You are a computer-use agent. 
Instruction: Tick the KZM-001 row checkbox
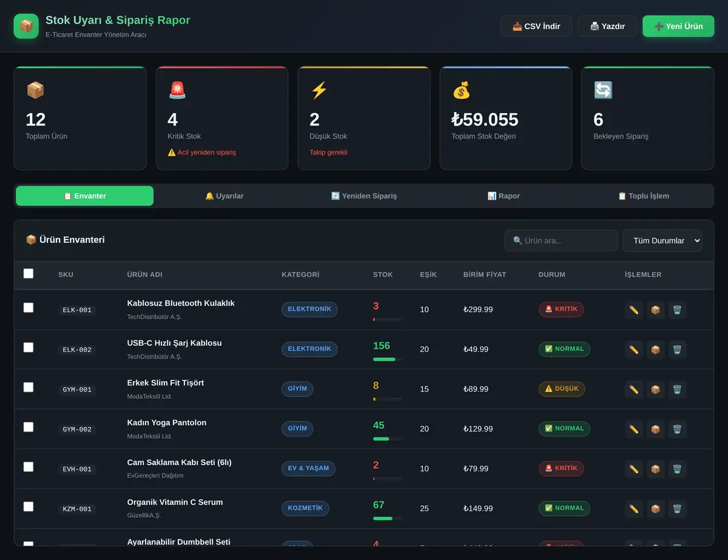click(29, 507)
